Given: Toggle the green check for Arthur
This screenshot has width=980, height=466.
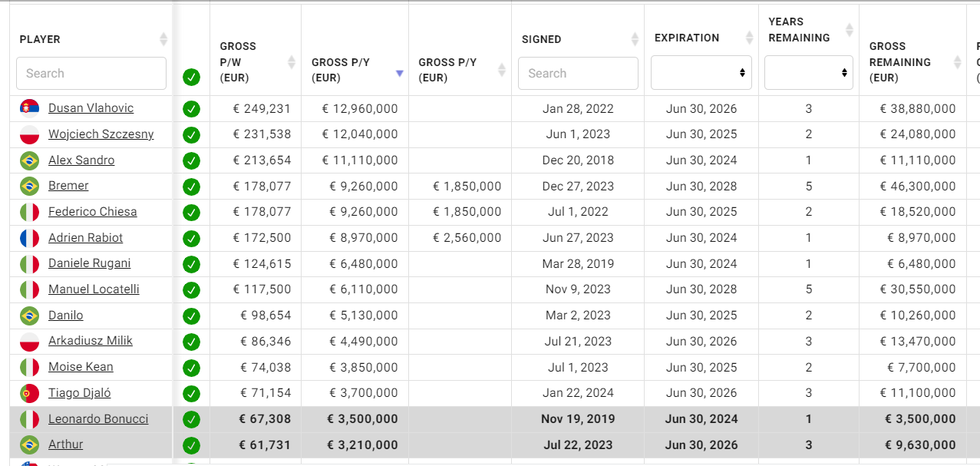Looking at the screenshot, I should click(x=191, y=445).
